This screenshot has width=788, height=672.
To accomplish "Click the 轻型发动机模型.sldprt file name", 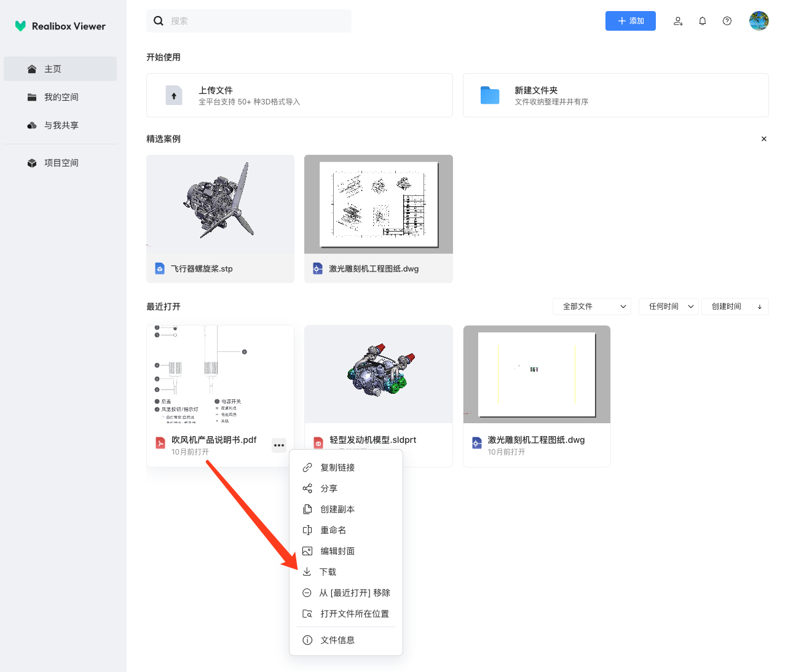I will 373,440.
